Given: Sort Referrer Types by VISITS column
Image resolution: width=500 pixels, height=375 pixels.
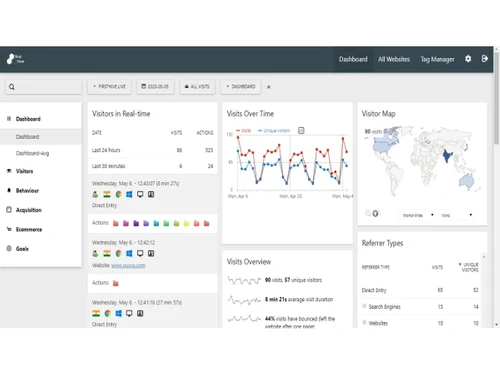Looking at the screenshot, I should click(x=437, y=267).
